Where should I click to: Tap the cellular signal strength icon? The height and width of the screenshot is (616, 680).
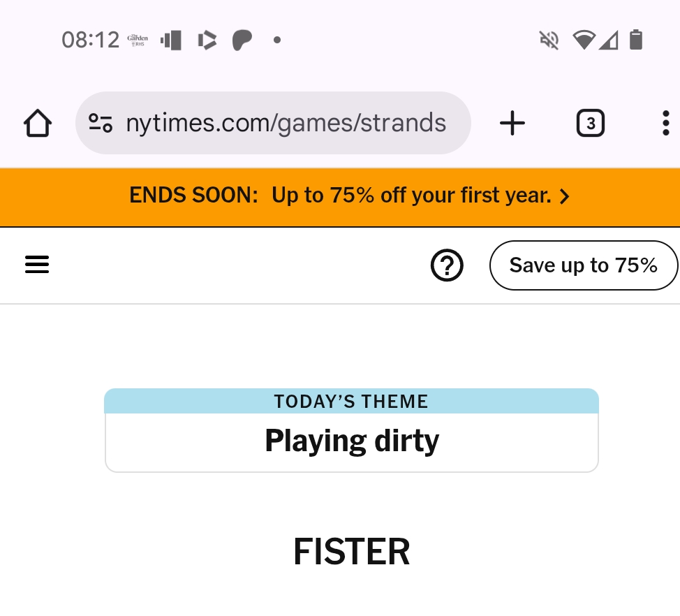tap(609, 40)
